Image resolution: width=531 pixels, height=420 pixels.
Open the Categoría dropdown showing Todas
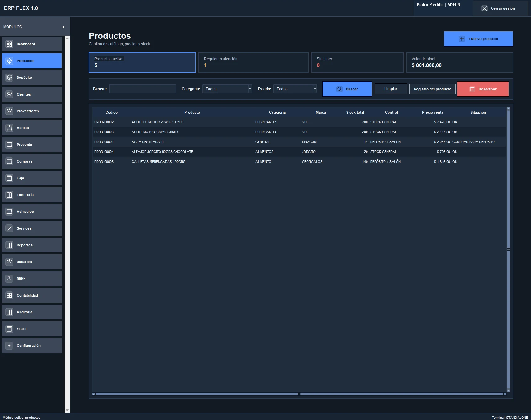pos(227,89)
